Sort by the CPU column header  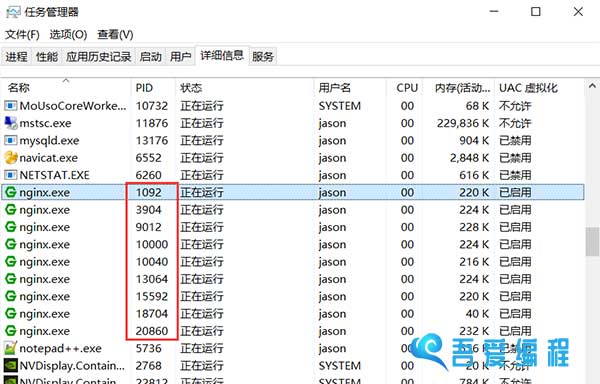(x=404, y=88)
